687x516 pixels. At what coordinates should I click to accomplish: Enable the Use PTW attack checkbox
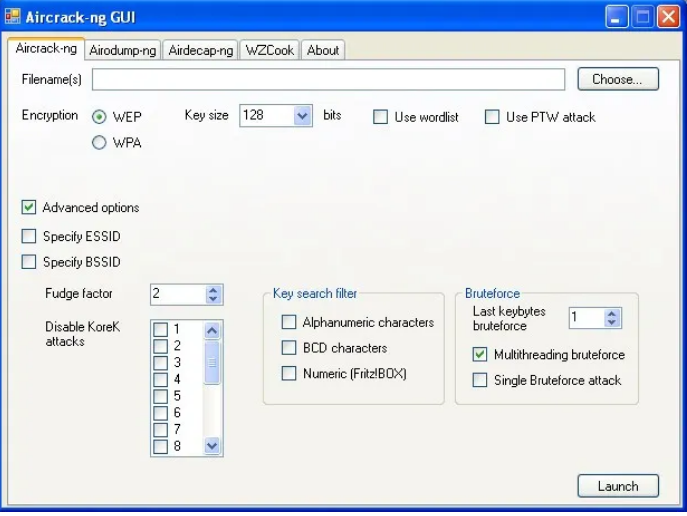point(492,117)
